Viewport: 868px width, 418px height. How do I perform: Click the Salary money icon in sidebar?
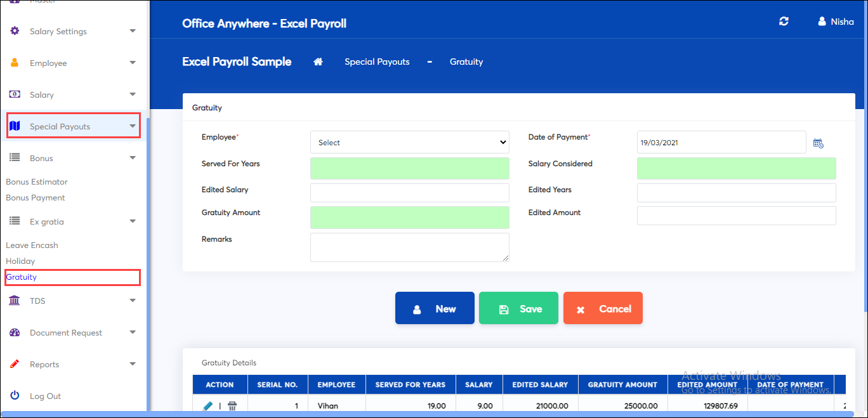click(15, 95)
